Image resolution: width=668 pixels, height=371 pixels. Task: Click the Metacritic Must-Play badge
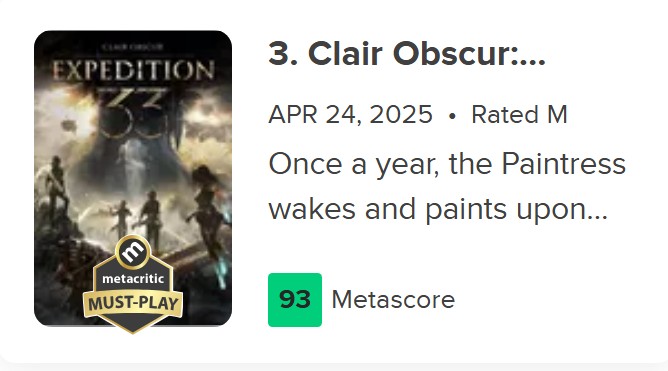133,284
